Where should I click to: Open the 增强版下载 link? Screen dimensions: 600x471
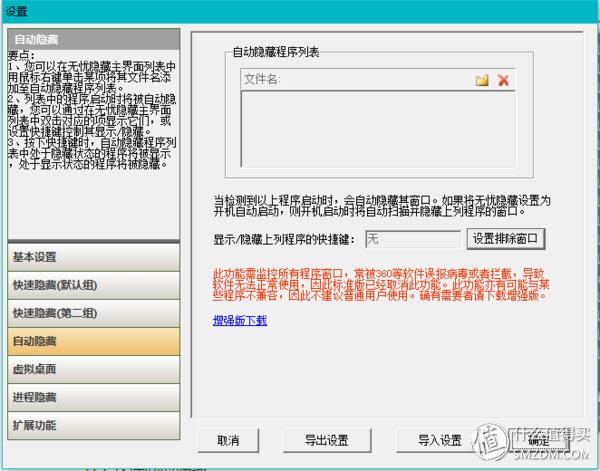click(x=240, y=320)
